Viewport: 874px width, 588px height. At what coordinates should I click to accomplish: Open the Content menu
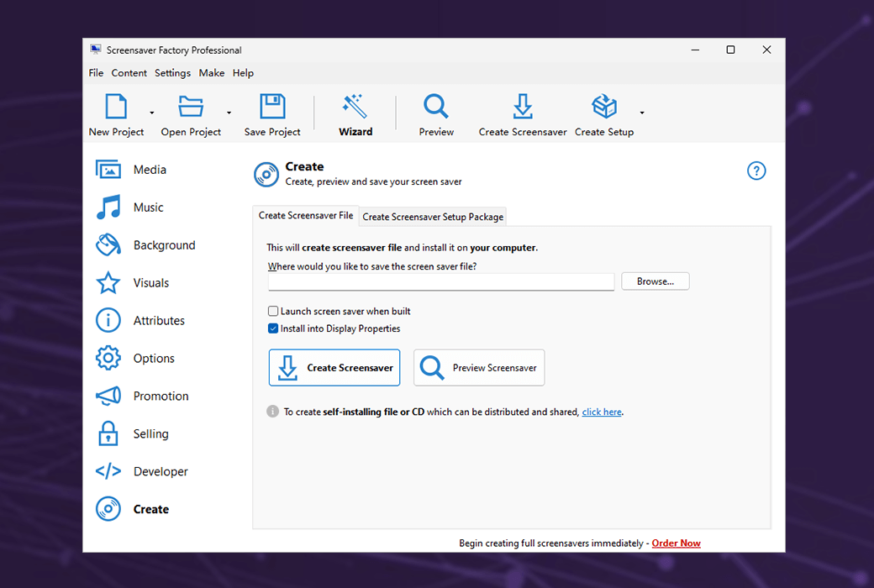tap(129, 73)
